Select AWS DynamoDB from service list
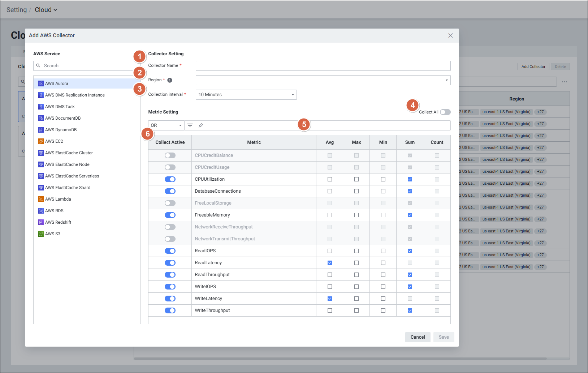Screen dimensions: 588x373 click(x=61, y=130)
